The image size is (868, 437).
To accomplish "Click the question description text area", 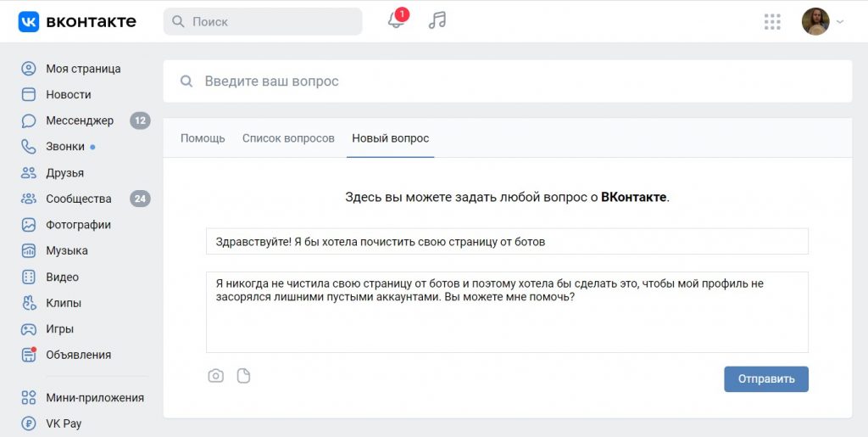I will point(507,311).
